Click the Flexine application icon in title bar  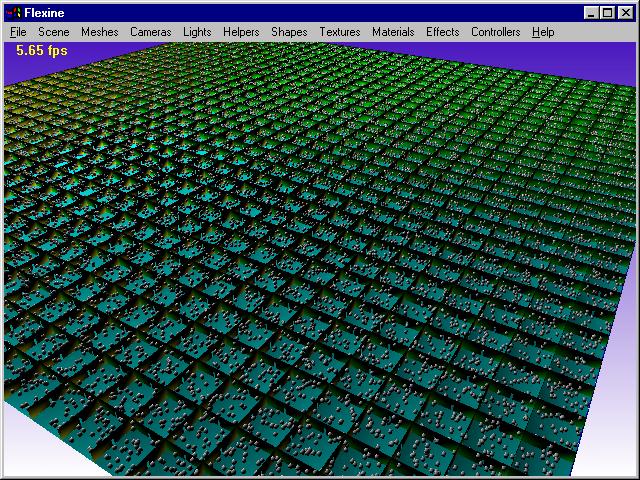13,13
